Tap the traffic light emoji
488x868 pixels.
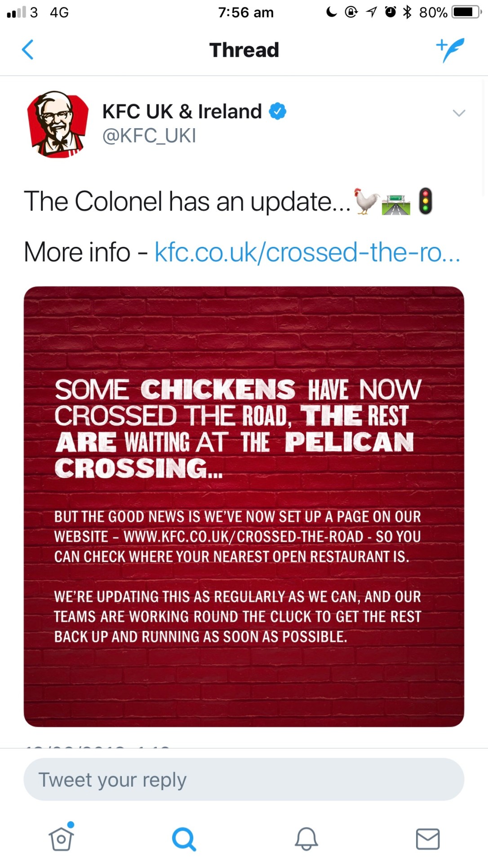(x=425, y=201)
